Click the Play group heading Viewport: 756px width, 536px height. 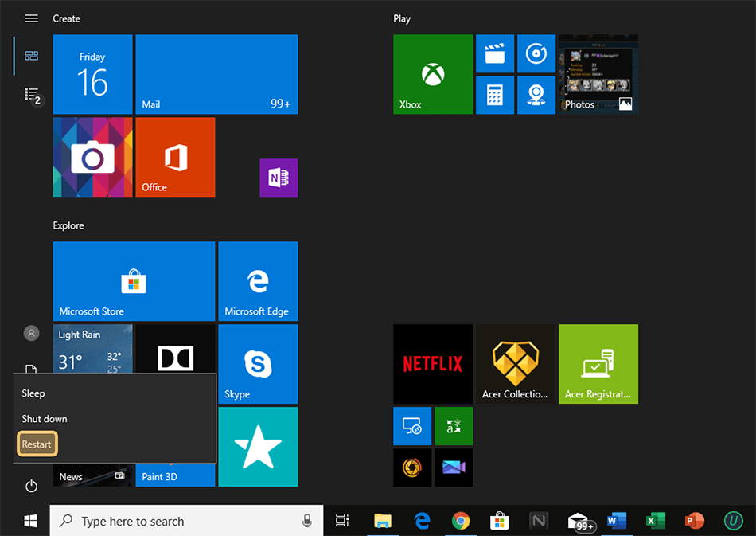(402, 18)
